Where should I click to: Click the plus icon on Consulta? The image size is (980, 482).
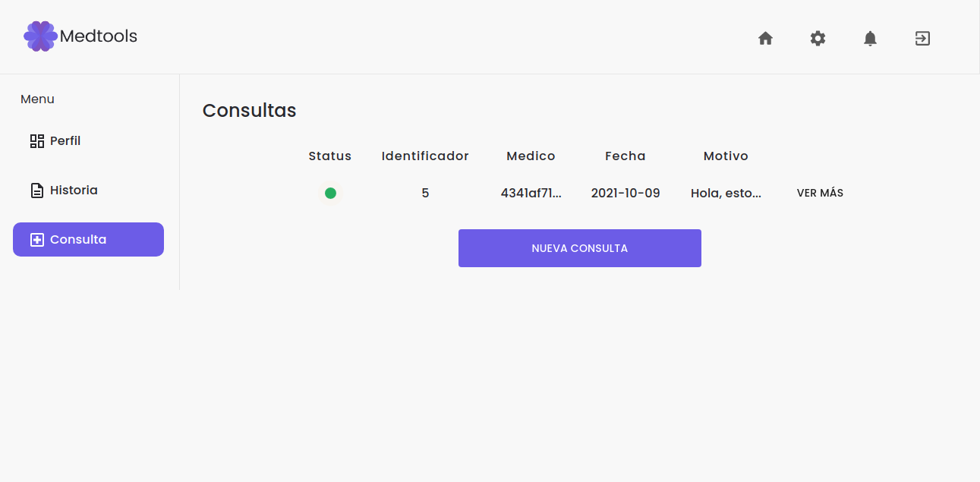point(36,239)
